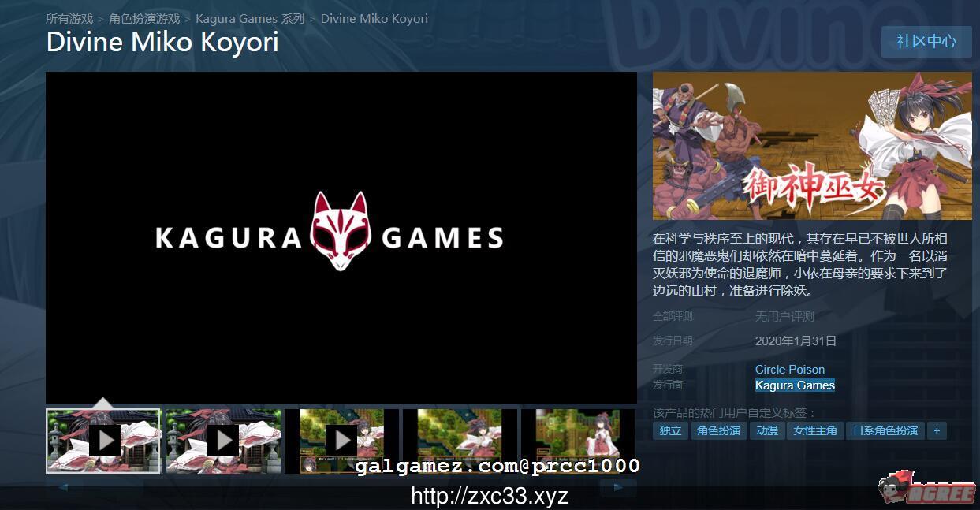980x510 pixels.
Task: Go to 所有游戏 in the breadcrumb
Action: tap(69, 18)
